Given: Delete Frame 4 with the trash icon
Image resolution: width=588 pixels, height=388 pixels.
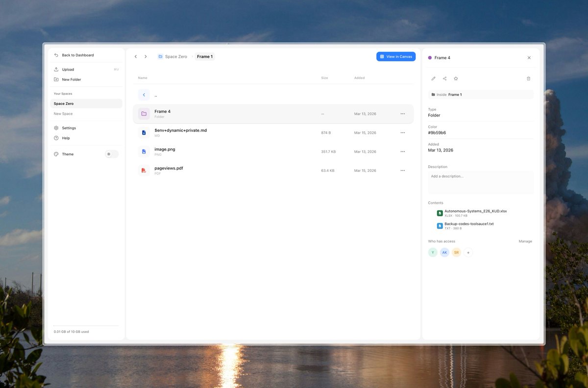Looking at the screenshot, I should tap(528, 78).
